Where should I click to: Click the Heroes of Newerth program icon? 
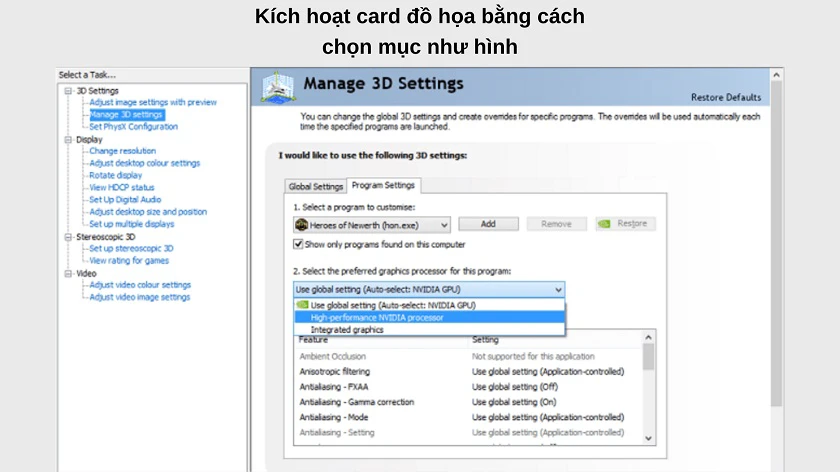[x=302, y=225]
